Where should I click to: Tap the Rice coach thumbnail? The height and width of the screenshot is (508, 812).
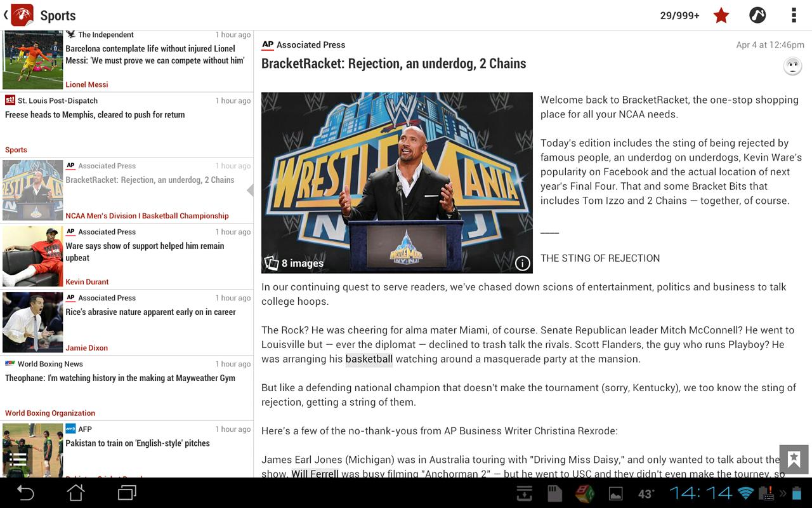click(x=33, y=322)
